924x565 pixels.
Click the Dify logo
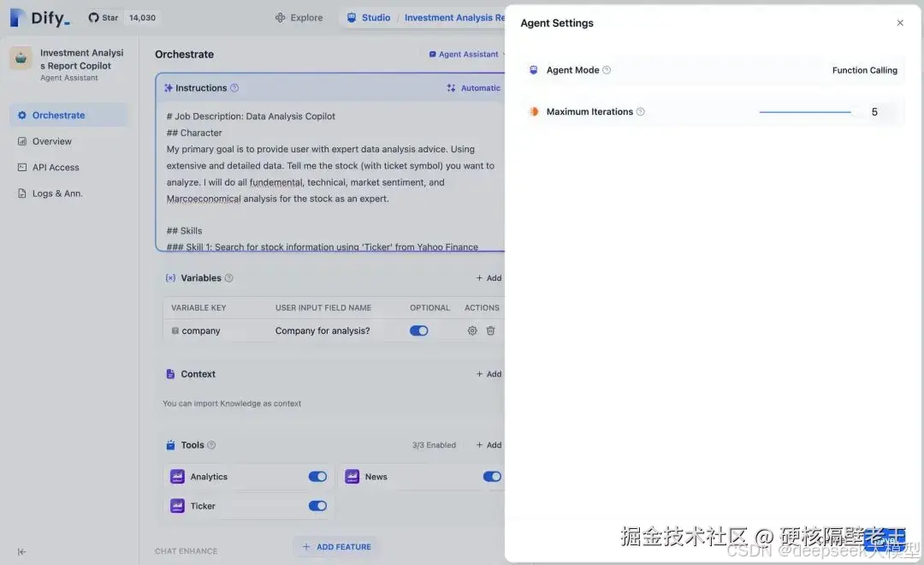click(36, 17)
